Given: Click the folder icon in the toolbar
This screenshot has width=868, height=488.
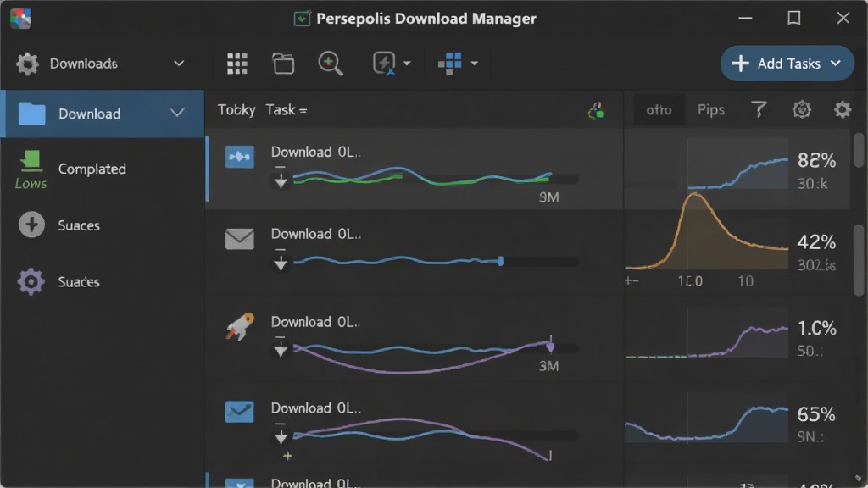Looking at the screenshot, I should tap(283, 64).
